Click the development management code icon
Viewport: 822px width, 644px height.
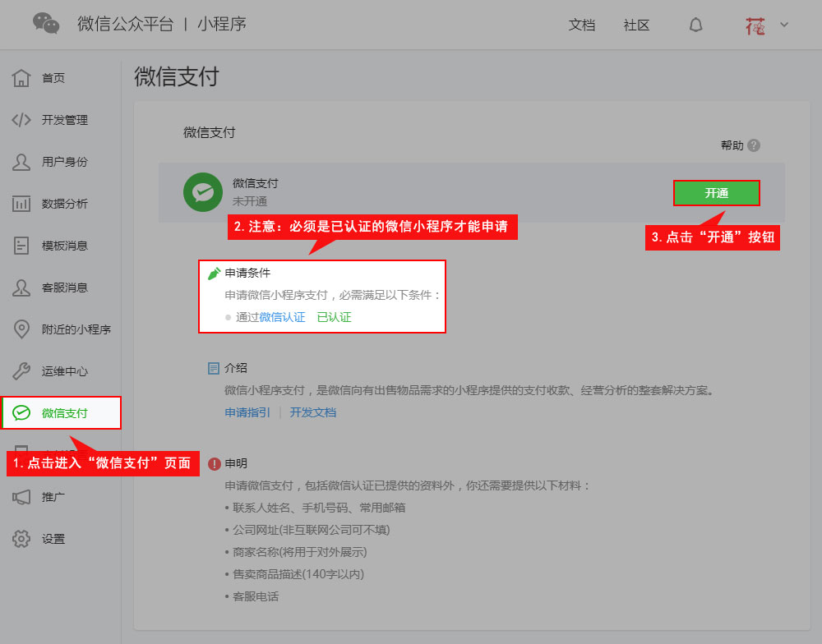(21, 120)
